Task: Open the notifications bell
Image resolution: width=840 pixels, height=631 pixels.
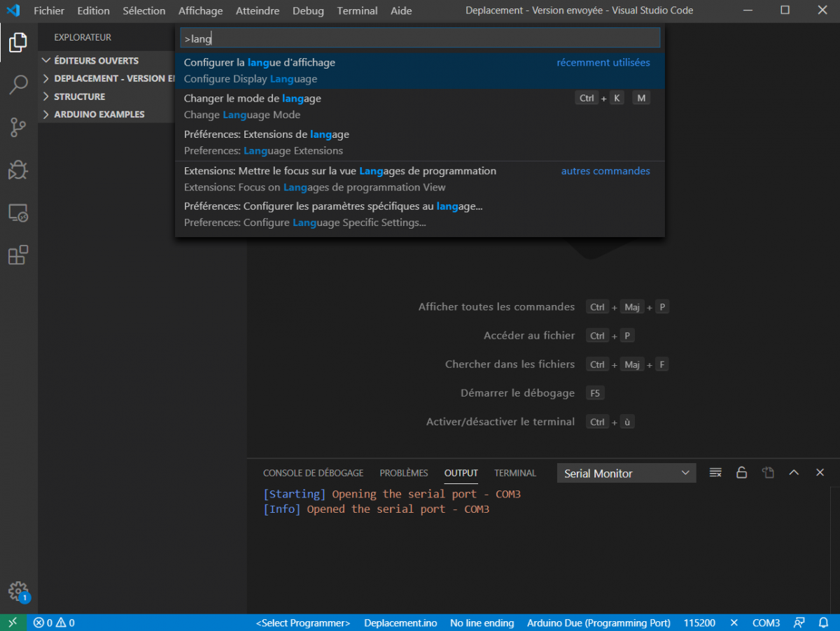Action: (823, 623)
